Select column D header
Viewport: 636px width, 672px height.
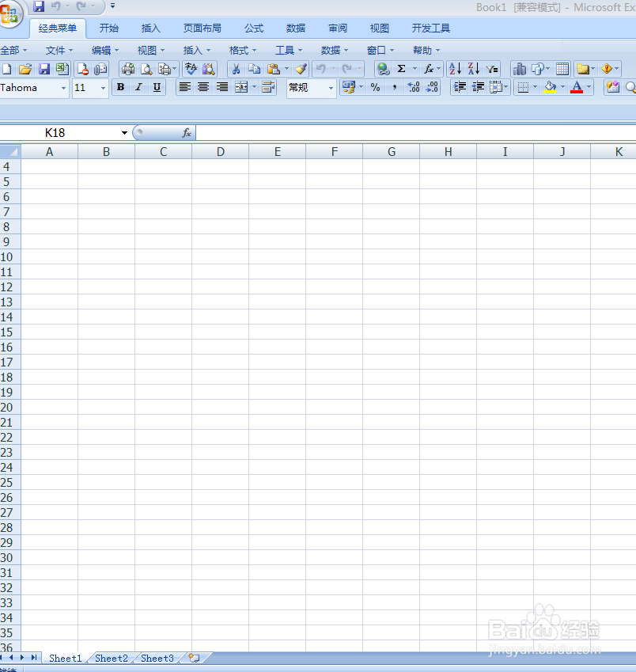tap(220, 152)
